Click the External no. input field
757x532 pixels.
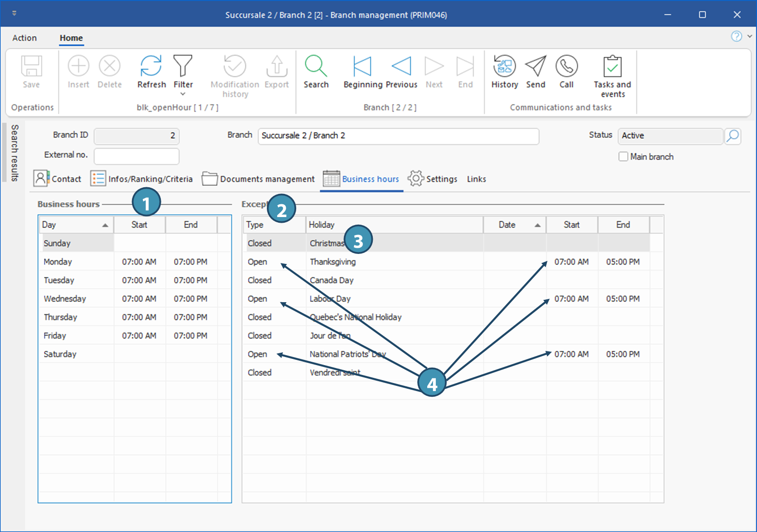click(x=136, y=156)
